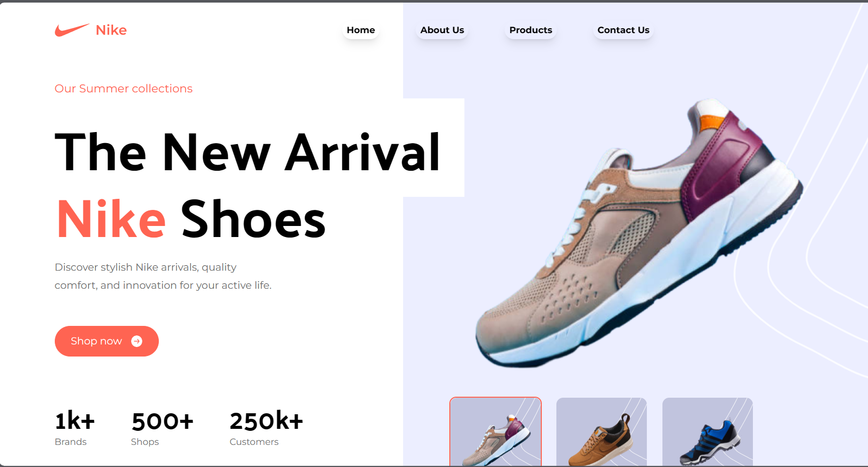Screen dimensions: 868x467
Task: Click the The New Arrival headline
Action: tap(248, 152)
